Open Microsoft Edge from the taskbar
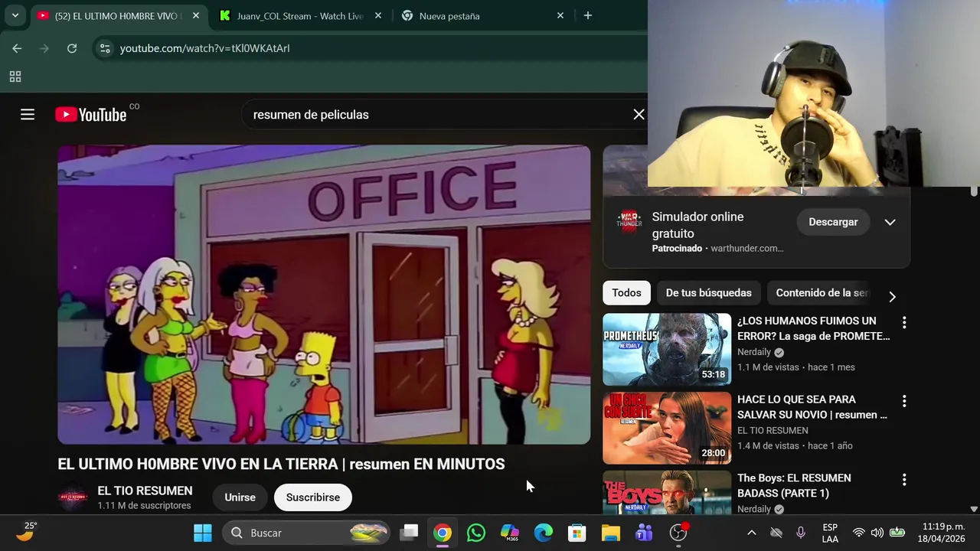Viewport: 980px width, 551px height. tap(544, 533)
